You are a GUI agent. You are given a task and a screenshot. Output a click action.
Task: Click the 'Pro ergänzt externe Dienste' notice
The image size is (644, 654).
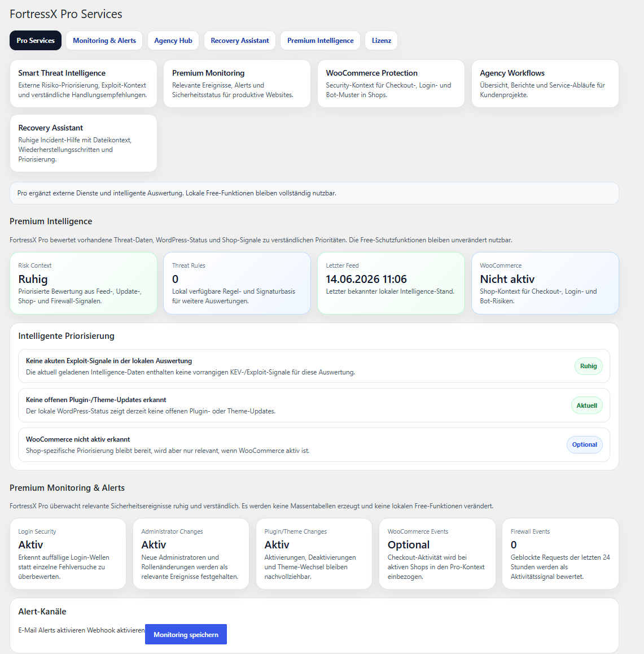pyautogui.click(x=314, y=193)
